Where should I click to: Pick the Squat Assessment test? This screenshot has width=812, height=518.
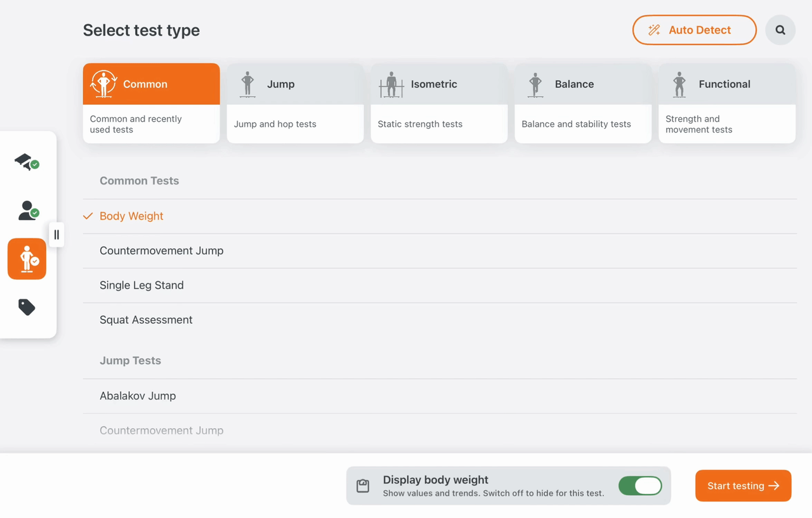pyautogui.click(x=440, y=320)
